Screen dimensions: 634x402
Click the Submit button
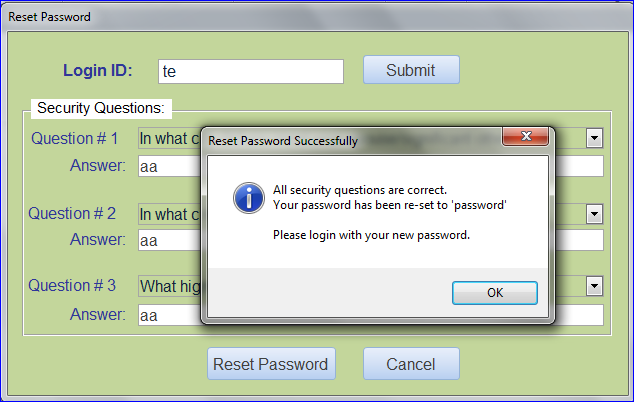click(x=411, y=70)
